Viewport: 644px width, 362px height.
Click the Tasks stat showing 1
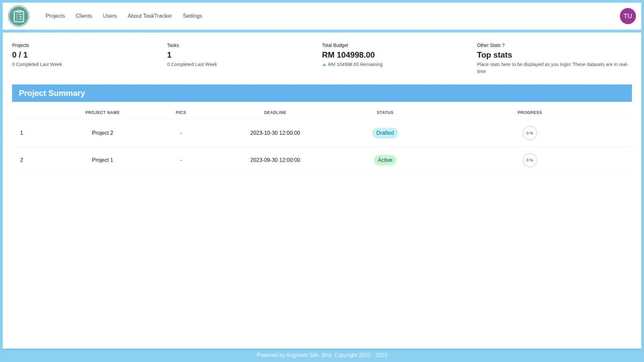point(169,55)
